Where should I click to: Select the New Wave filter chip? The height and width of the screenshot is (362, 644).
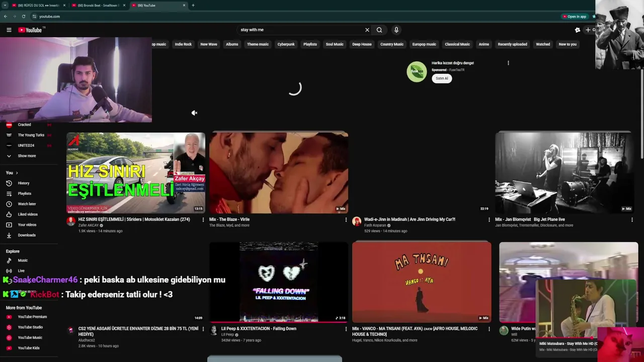click(209, 44)
